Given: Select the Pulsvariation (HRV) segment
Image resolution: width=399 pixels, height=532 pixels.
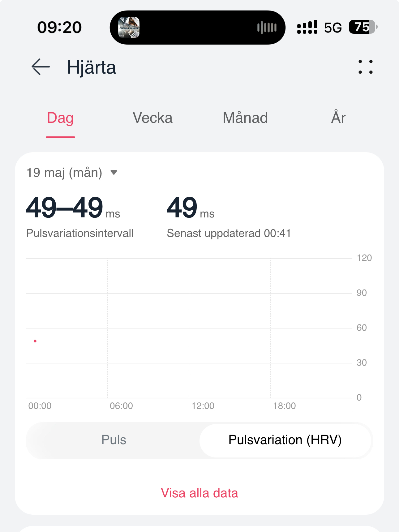Looking at the screenshot, I should click(x=285, y=440).
